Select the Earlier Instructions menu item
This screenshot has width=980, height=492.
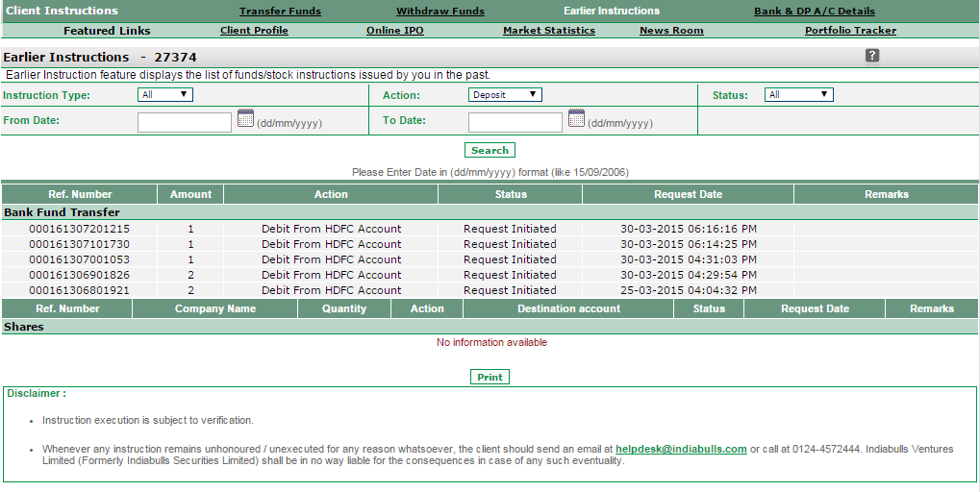click(x=612, y=12)
